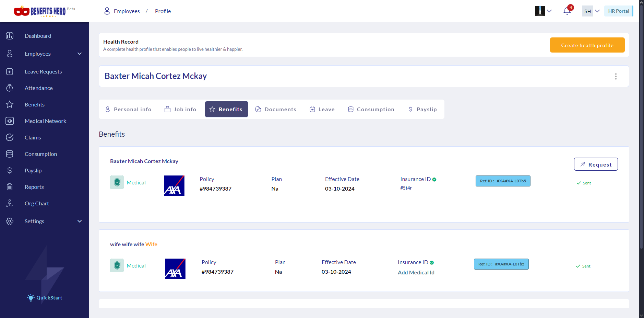Open Org Chart sidebar icon
This screenshot has width=644, height=318.
10,203
